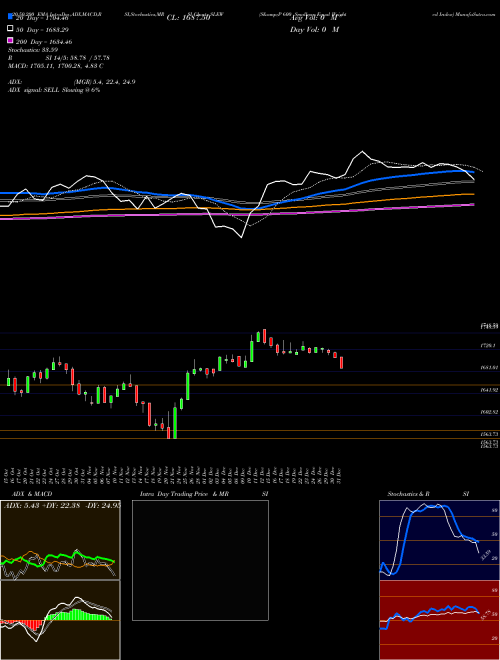Open the ADX line chart panel
Viewport: 500px width, 660px height.
point(60,540)
